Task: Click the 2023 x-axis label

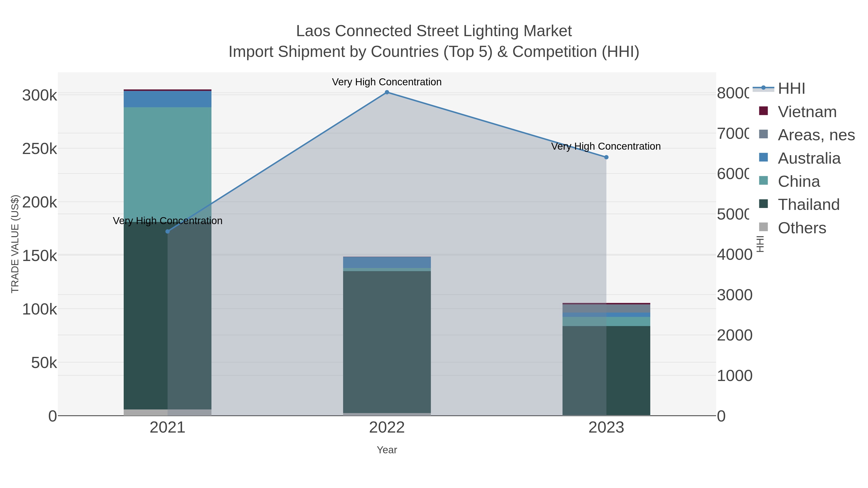Action: tap(606, 428)
